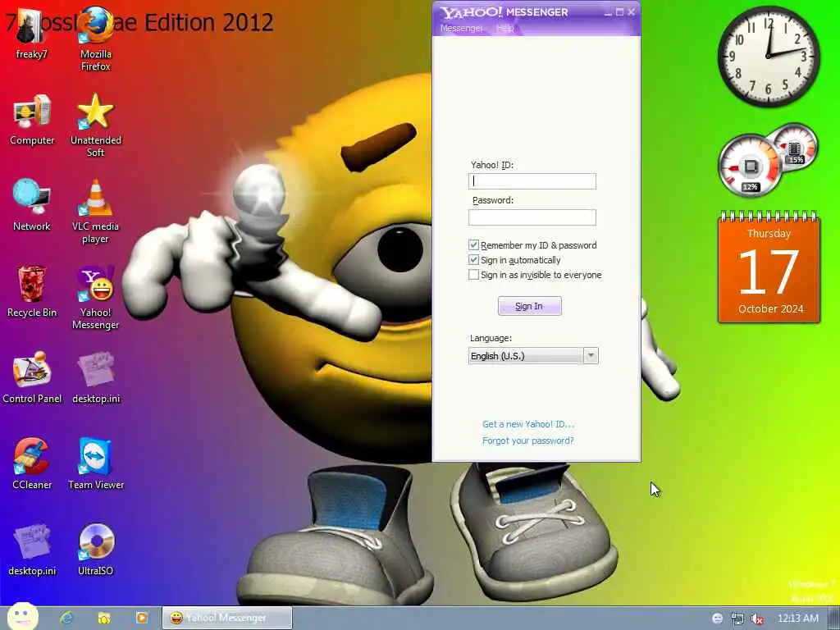Image resolution: width=840 pixels, height=630 pixels.
Task: Disable Sign in automatically checkbox
Action: click(473, 260)
